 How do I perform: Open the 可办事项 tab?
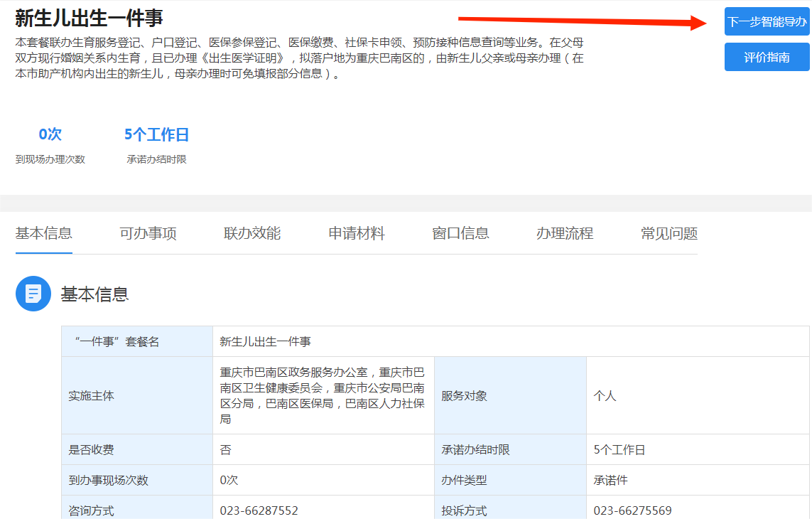point(148,233)
